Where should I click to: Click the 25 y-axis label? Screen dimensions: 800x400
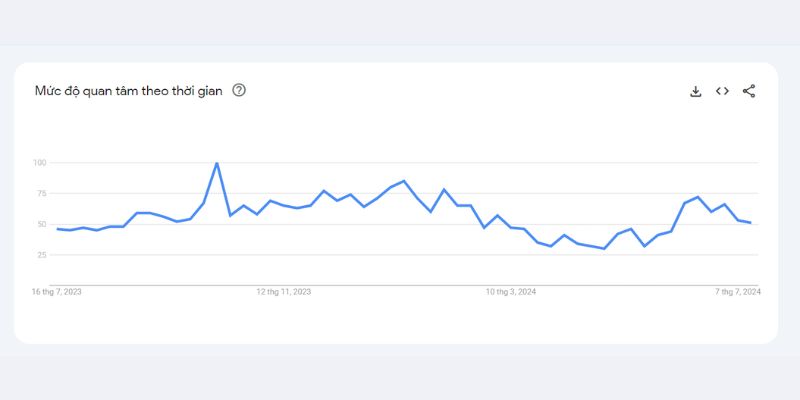[41, 255]
